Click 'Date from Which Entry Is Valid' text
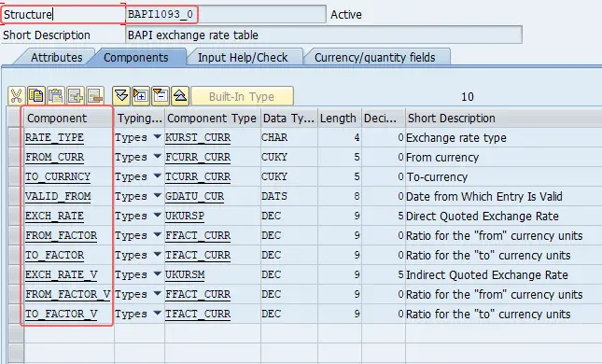602x364 pixels. [484, 197]
